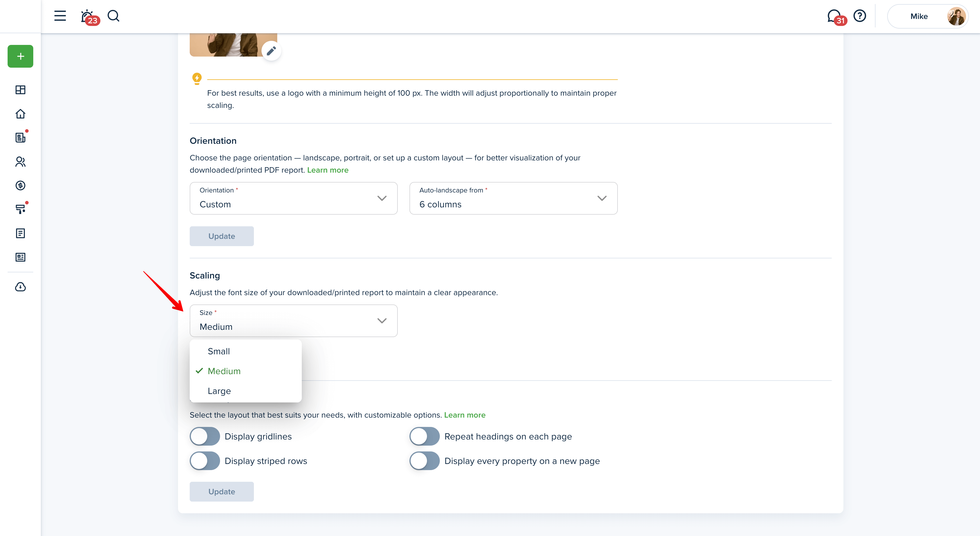The image size is (980, 536).
Task: Open notifications bell with 23 badge
Action: [88, 16]
